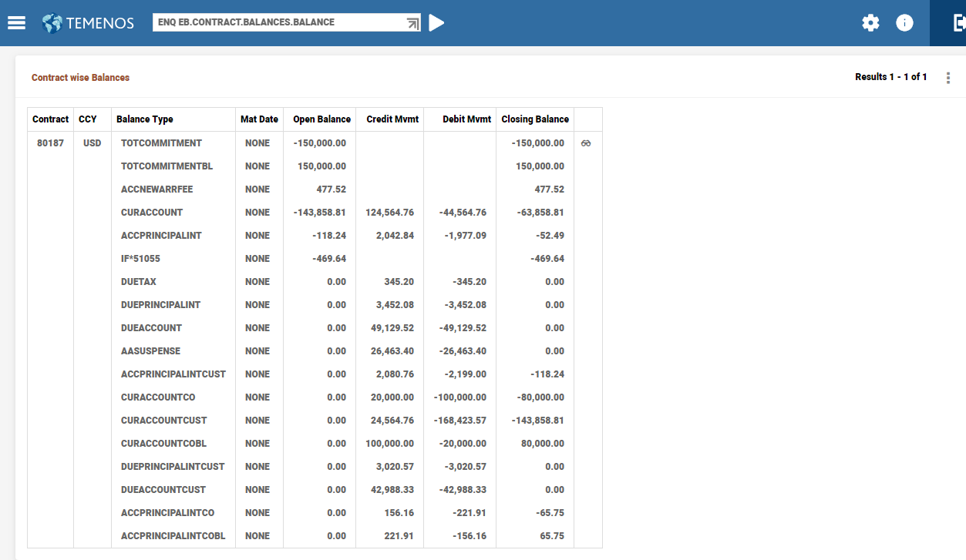The height and width of the screenshot is (560, 966).
Task: Click the Mat Date column header
Action: coord(259,119)
